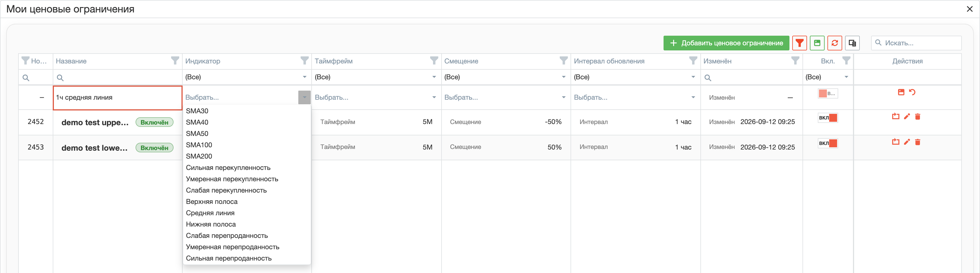The image size is (980, 273).
Task: Edit row 2452 with the pencil icon
Action: pyautogui.click(x=907, y=117)
